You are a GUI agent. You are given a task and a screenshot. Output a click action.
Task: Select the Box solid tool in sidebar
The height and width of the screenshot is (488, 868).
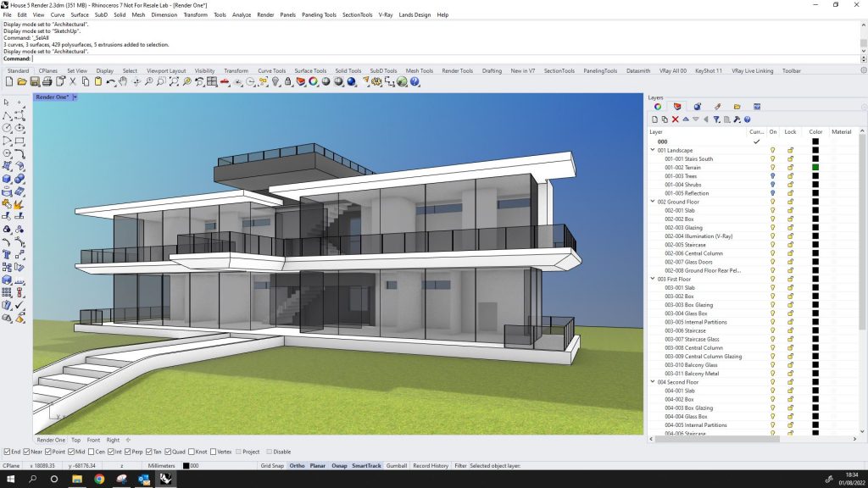tap(7, 179)
